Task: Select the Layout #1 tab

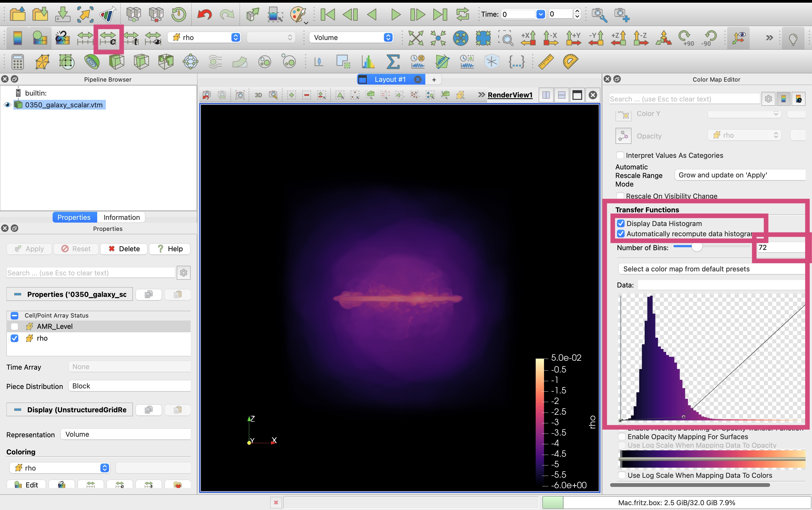Action: (x=390, y=79)
